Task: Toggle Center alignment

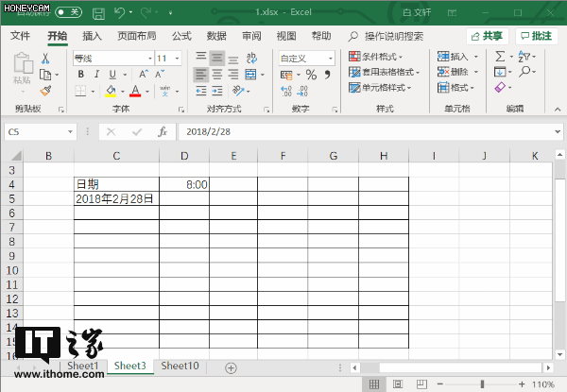Action: [x=217, y=75]
